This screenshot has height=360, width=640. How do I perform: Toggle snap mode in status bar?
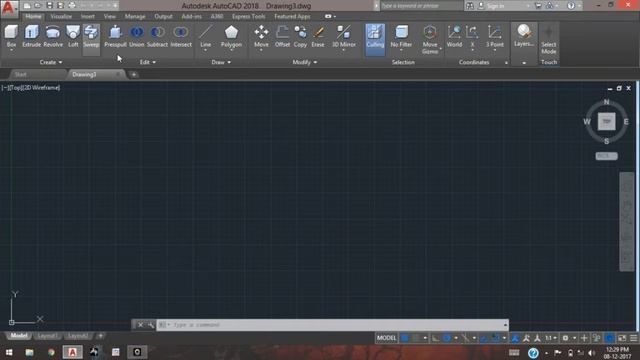coord(416,338)
